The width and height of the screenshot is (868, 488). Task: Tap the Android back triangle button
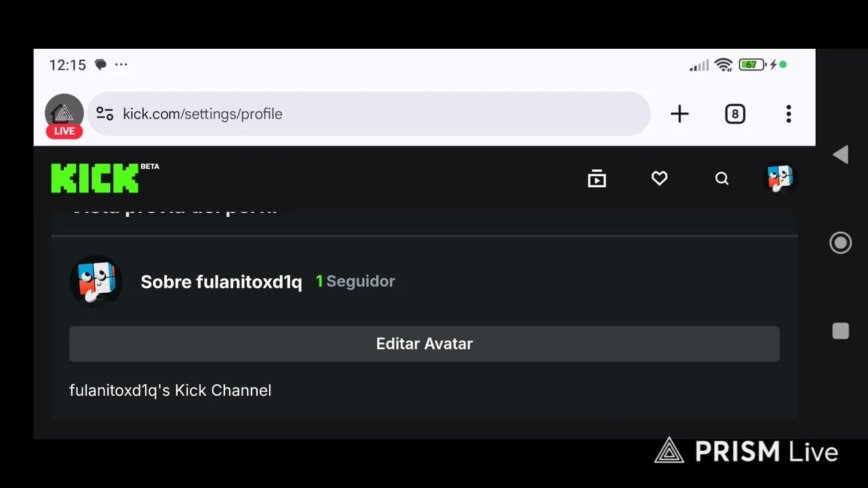click(840, 155)
